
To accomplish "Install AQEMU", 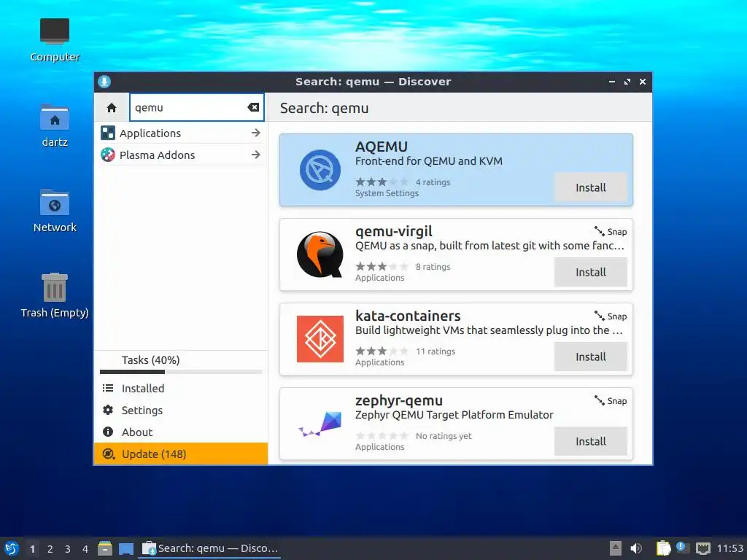I will tap(591, 187).
